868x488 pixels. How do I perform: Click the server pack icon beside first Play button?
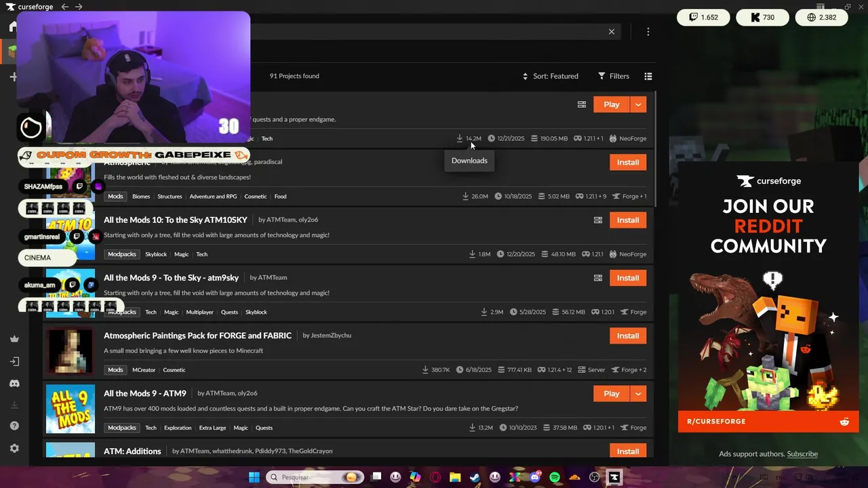(x=581, y=104)
